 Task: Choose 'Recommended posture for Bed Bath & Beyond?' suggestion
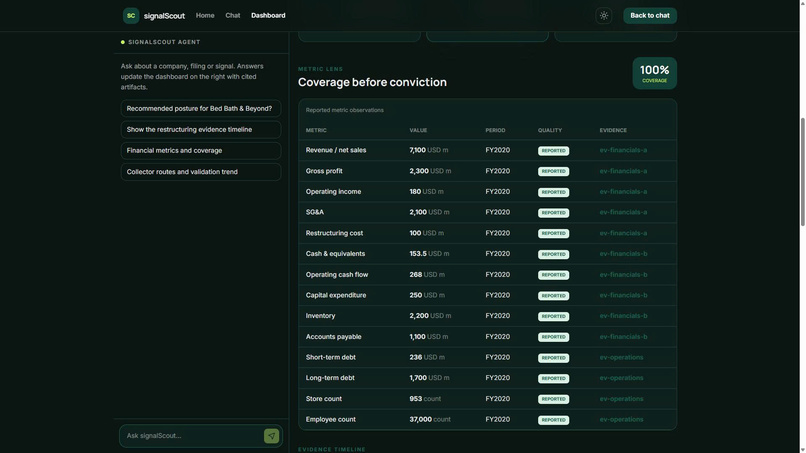[x=200, y=108]
